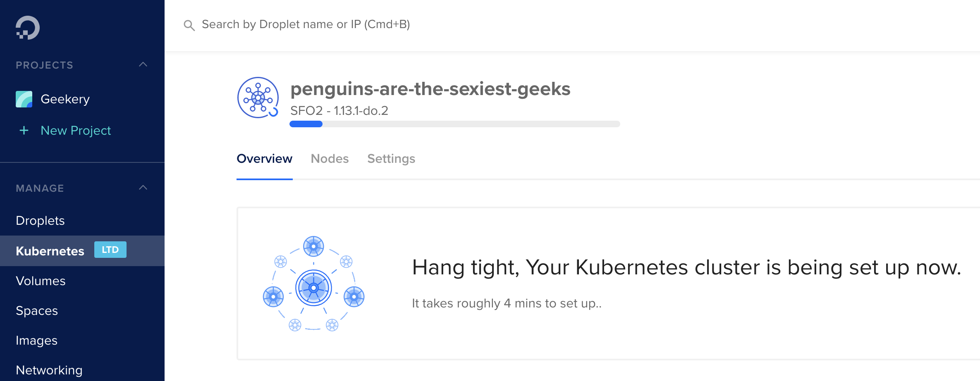The height and width of the screenshot is (381, 980).
Task: Switch to the Nodes tab
Action: pos(330,159)
